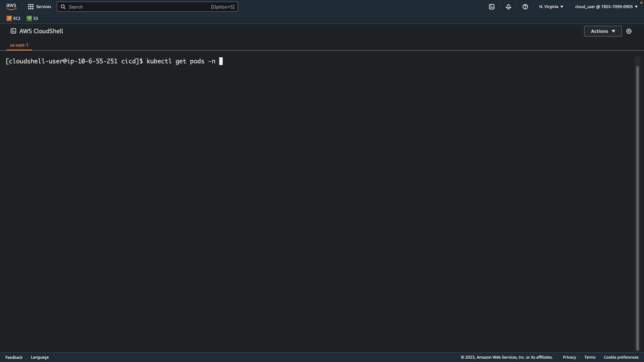Open the Language selector link

click(x=40, y=357)
